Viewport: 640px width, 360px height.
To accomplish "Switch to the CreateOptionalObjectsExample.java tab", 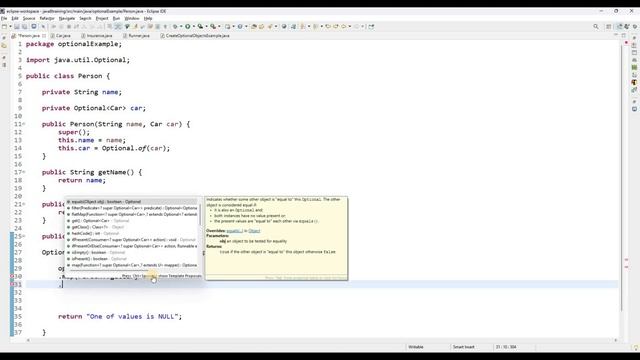I will coord(195,36).
